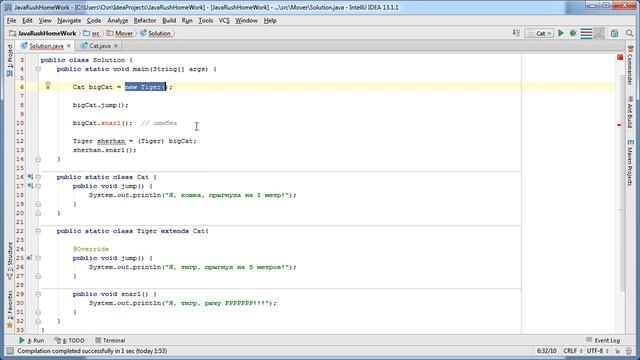Open the File menu
Screen dimensions: 640x360
(x=11, y=20)
